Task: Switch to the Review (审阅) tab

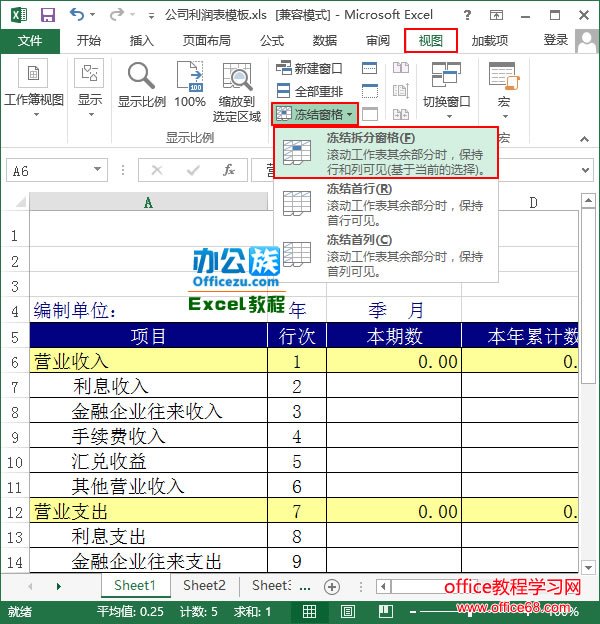Action: point(378,41)
